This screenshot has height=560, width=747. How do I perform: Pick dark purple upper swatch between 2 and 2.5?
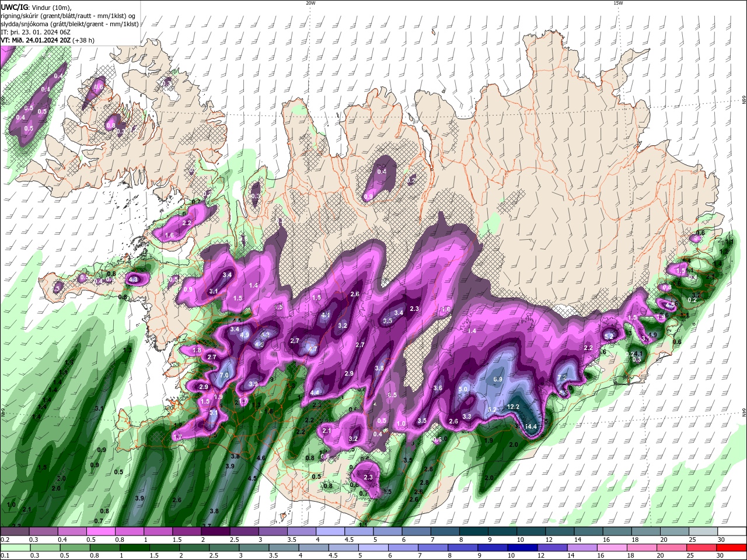[x=215, y=531]
